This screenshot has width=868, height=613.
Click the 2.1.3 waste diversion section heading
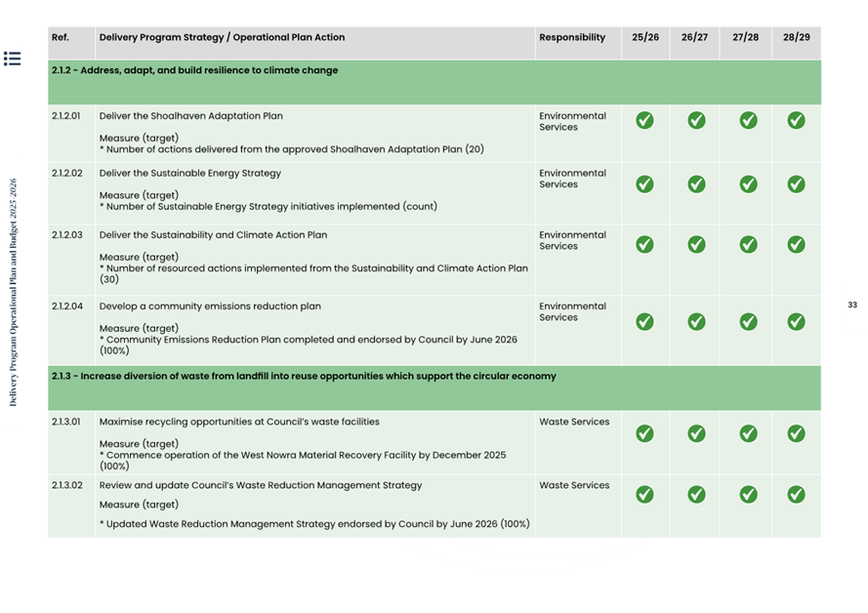click(304, 376)
